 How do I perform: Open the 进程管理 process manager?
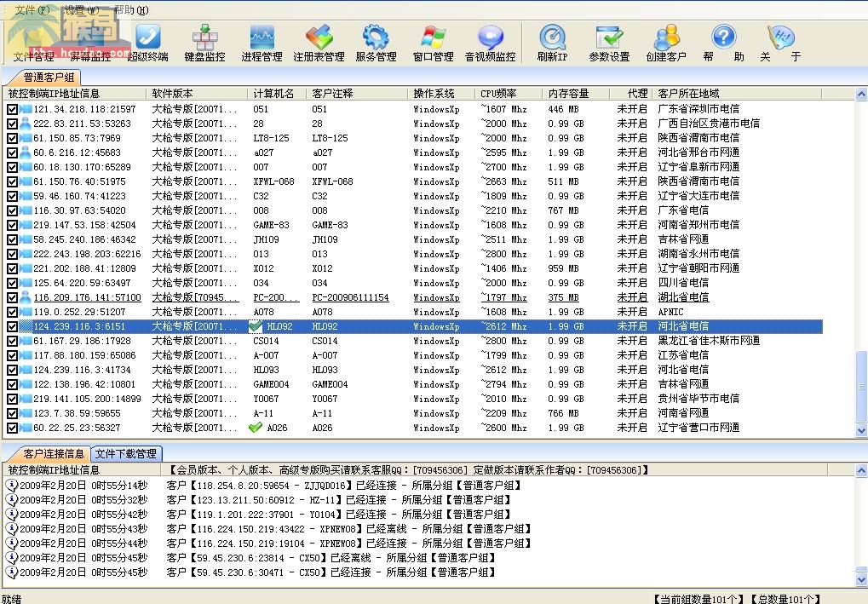[262, 43]
